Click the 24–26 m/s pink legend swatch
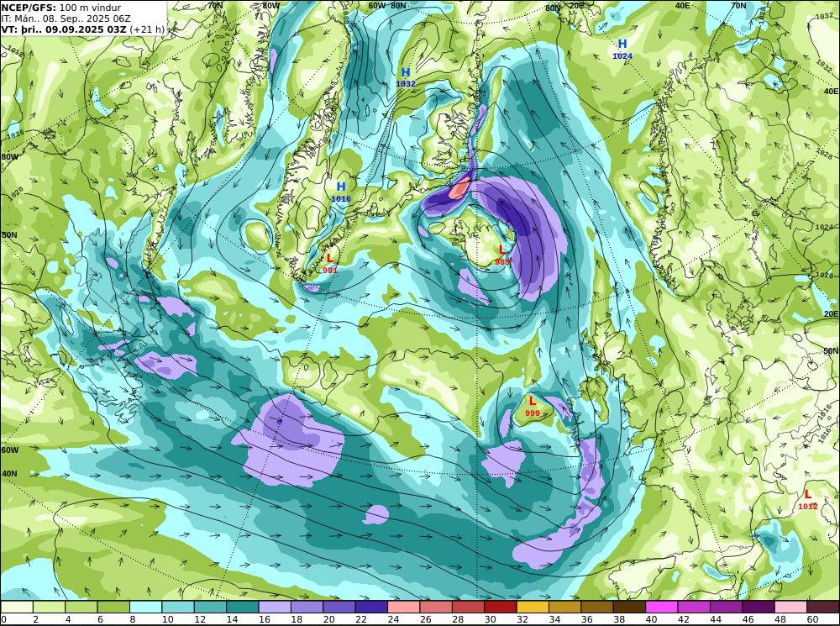This screenshot has height=626, width=840. coord(404,607)
